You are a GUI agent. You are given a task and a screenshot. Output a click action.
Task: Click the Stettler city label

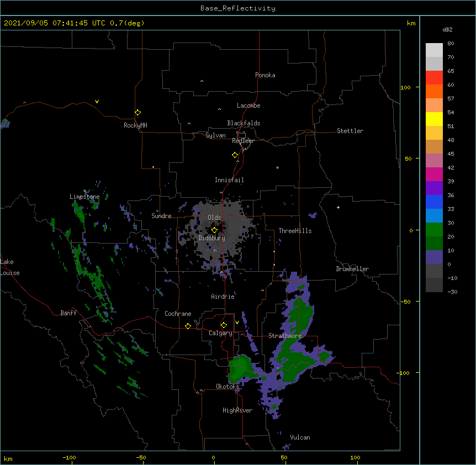pyautogui.click(x=350, y=131)
